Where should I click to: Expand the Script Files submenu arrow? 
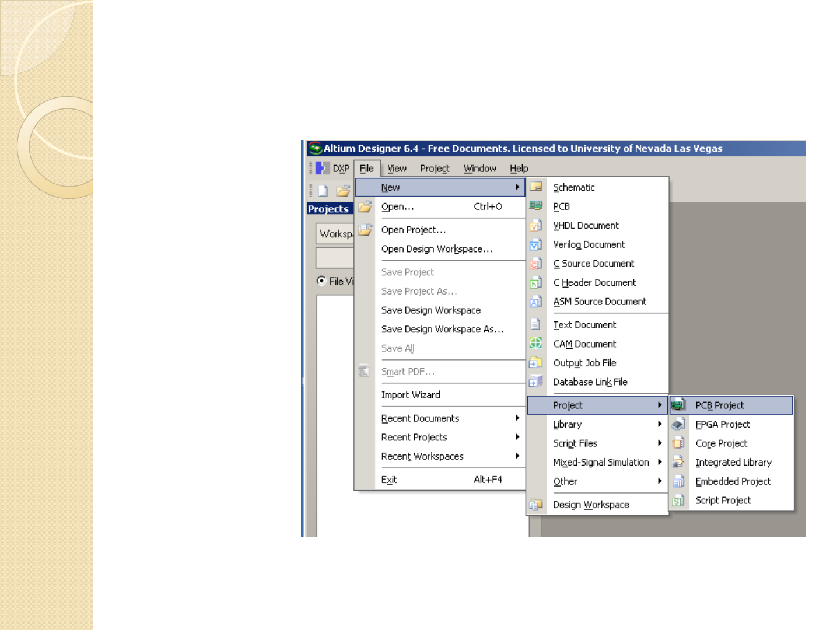(x=660, y=443)
